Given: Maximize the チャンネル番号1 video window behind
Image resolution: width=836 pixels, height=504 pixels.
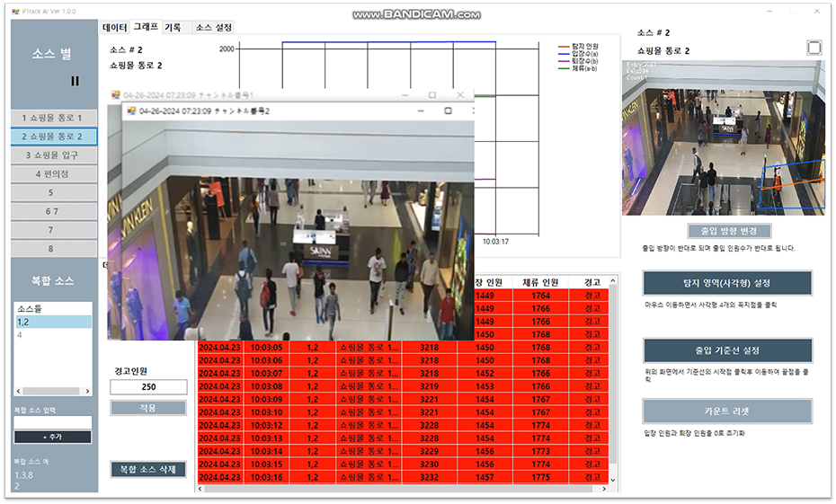Looking at the screenshot, I should (432, 95).
